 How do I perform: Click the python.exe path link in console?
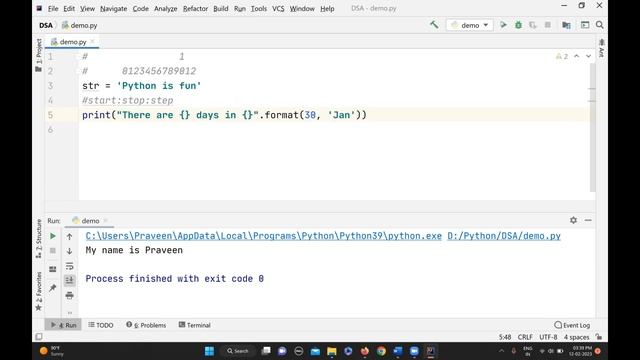(263, 236)
